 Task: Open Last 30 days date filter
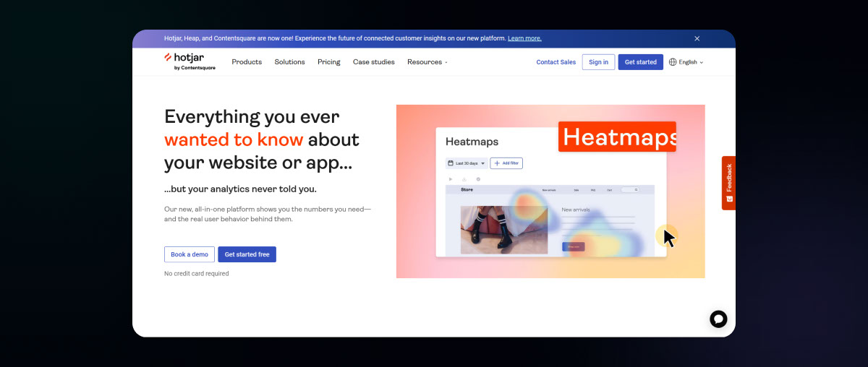pyautogui.click(x=466, y=163)
